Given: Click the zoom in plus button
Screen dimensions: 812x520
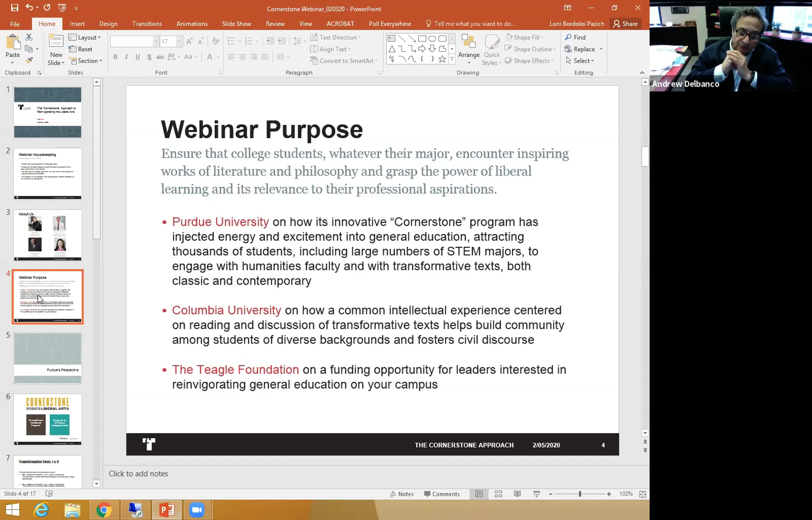Looking at the screenshot, I should (609, 494).
